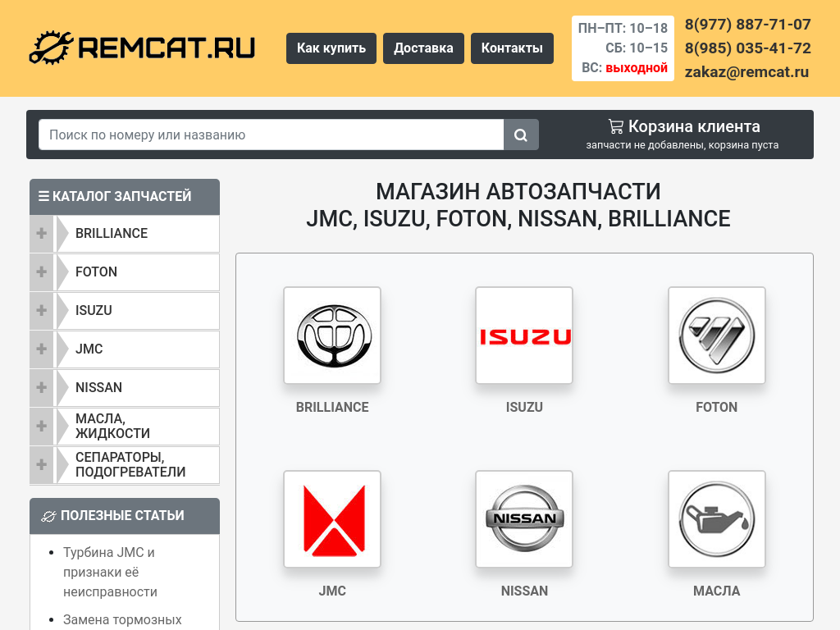Open the shopping cart icon
This screenshot has height=630, width=840.
(616, 126)
